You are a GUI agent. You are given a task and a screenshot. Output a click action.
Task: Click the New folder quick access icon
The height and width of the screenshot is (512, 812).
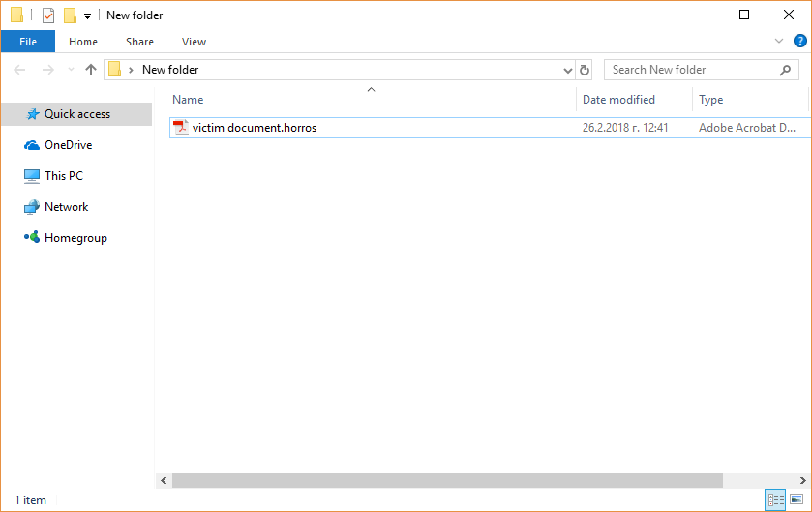point(70,15)
